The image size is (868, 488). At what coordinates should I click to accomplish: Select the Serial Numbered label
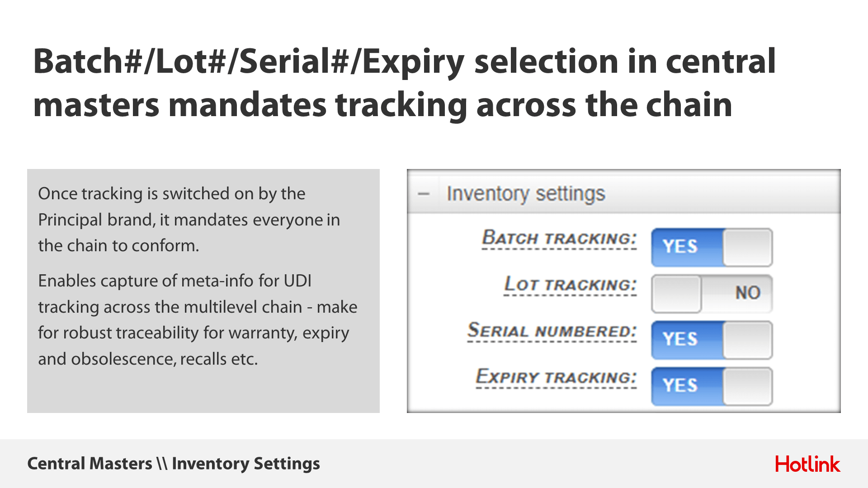[x=552, y=331]
